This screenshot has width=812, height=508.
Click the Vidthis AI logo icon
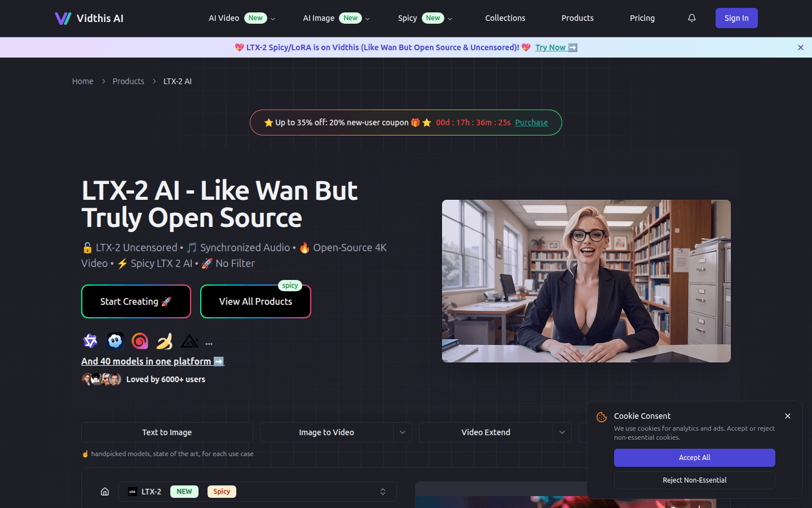(x=63, y=18)
